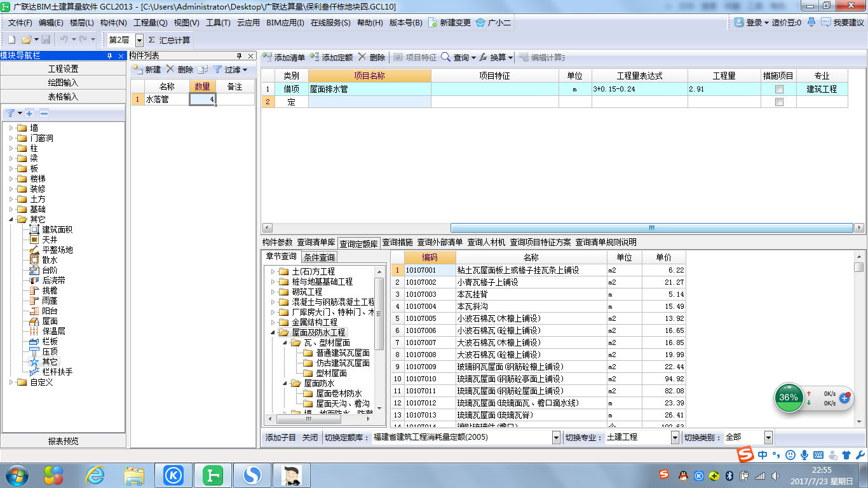Click 绘图输入 navigation button
The image size is (868, 488).
[x=64, y=83]
